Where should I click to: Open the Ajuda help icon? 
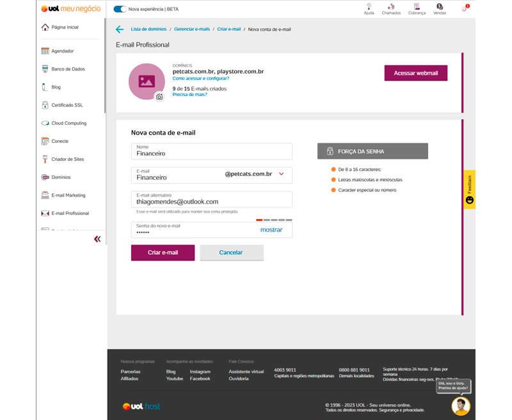click(x=369, y=9)
